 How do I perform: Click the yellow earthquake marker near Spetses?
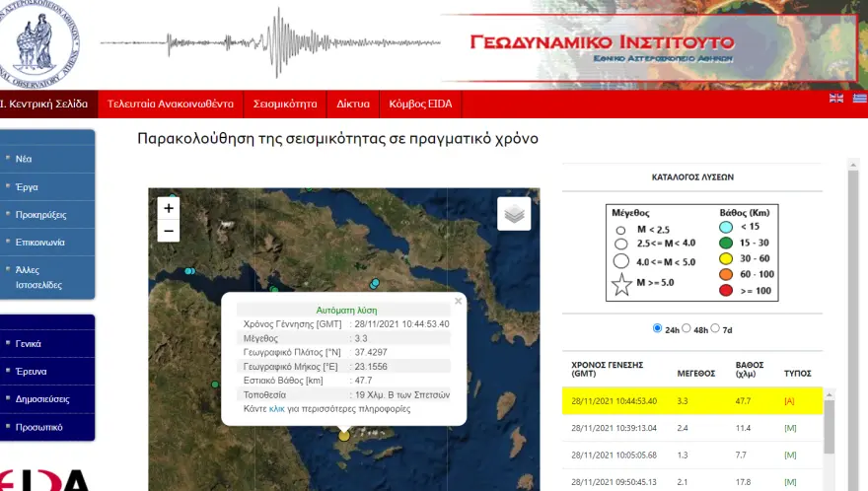click(344, 435)
